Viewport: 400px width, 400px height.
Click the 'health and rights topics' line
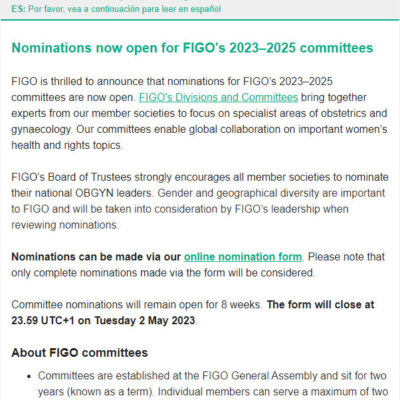[x=67, y=145]
